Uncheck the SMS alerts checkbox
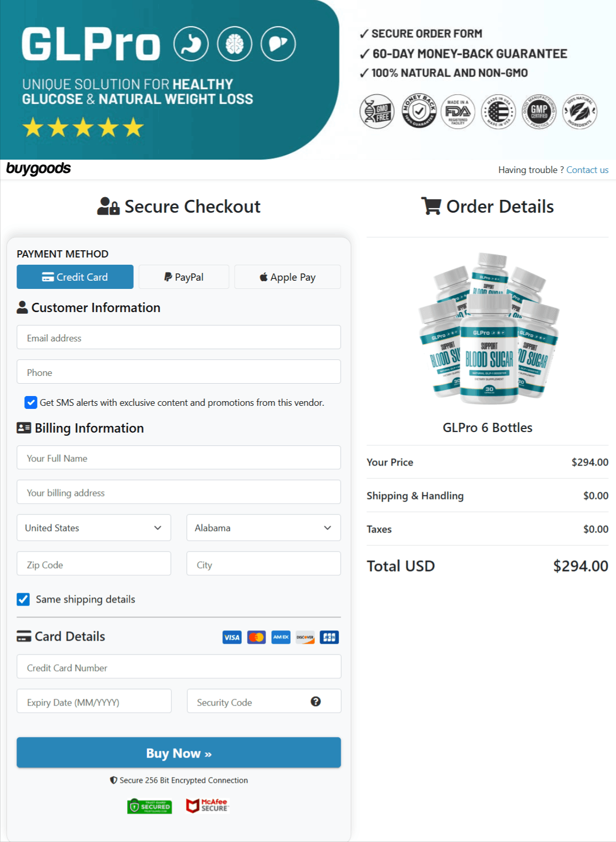The image size is (616, 842). click(x=31, y=402)
